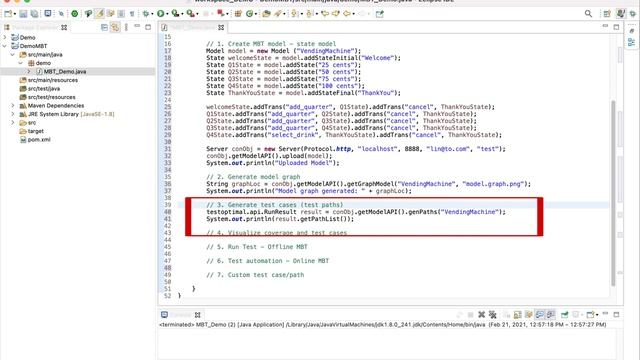The image size is (640, 360).
Task: Expand the Demo project node
Action: click(5, 37)
